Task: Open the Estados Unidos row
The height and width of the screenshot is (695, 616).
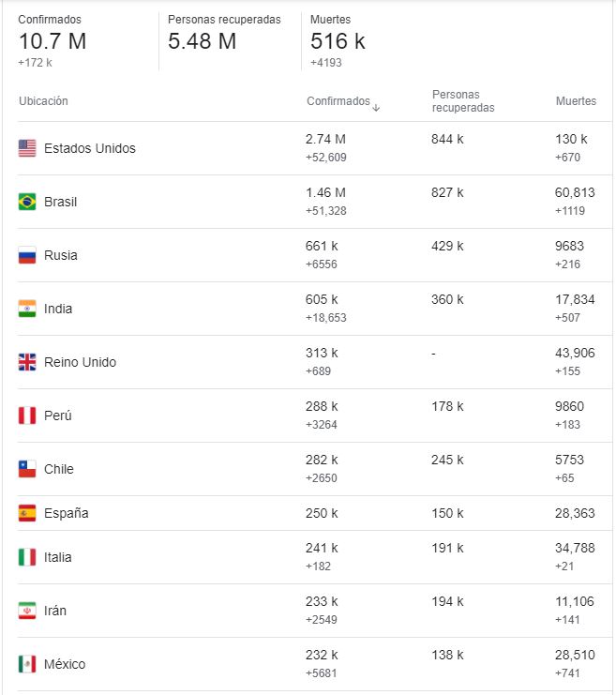Action: click(90, 148)
